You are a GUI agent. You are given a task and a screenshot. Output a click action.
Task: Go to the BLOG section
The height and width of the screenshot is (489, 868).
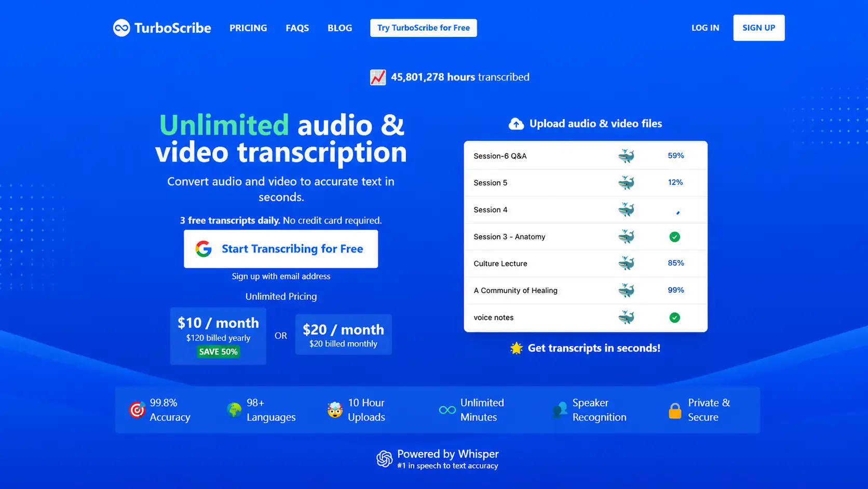pyautogui.click(x=340, y=28)
